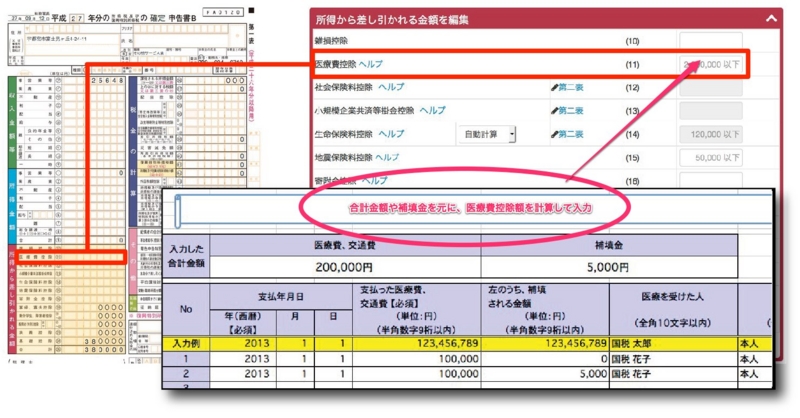800x418 pixels.
Task: Select the 100,000 expense cell in row 2
Action: pyautogui.click(x=416, y=374)
